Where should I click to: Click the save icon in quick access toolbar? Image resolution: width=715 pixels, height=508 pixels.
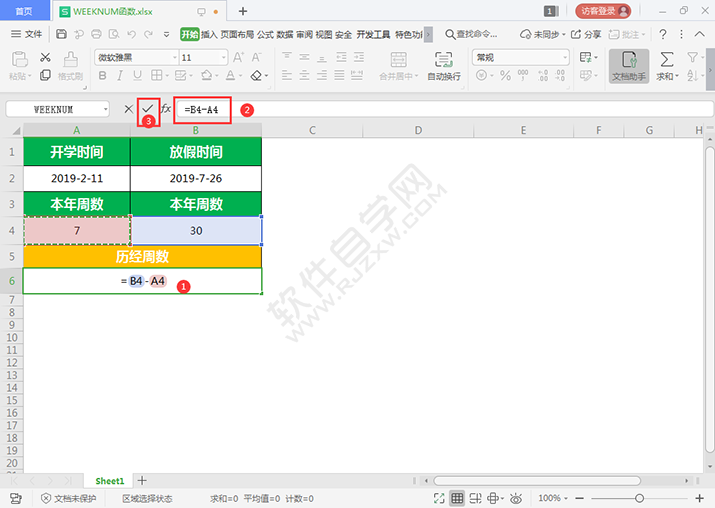[62, 34]
